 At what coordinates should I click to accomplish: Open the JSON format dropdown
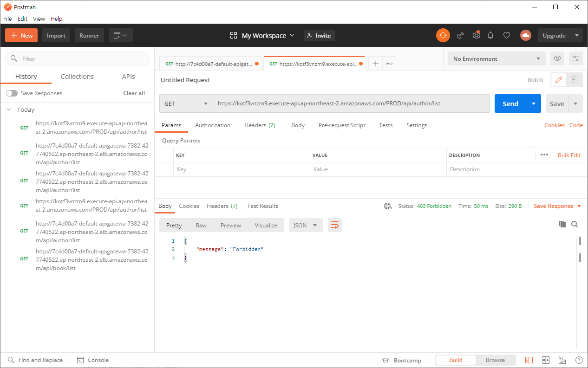[x=306, y=225]
